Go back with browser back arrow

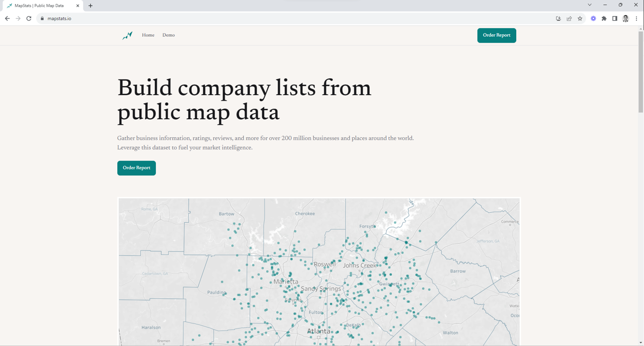(7, 19)
